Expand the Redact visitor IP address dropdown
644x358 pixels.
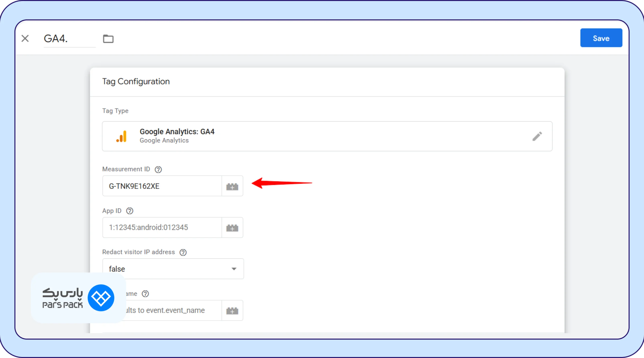[x=173, y=269]
